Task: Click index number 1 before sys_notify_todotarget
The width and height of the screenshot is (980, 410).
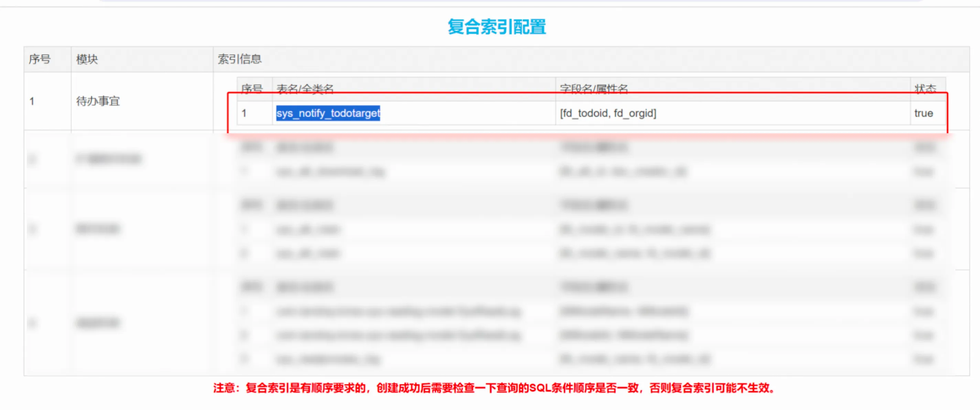Action: coord(244,113)
